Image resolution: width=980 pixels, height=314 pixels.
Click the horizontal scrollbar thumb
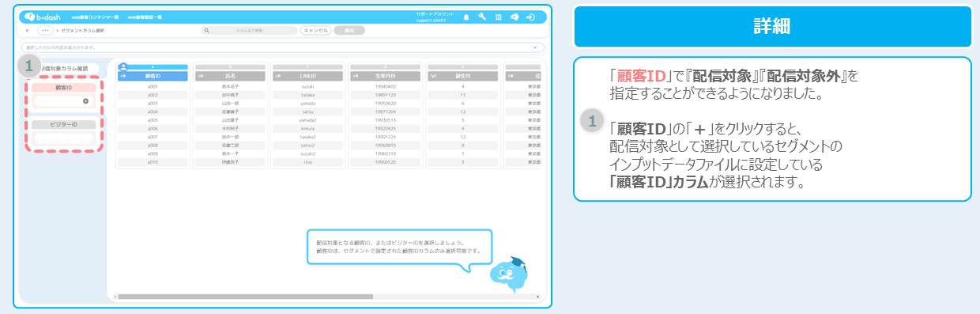point(247,297)
